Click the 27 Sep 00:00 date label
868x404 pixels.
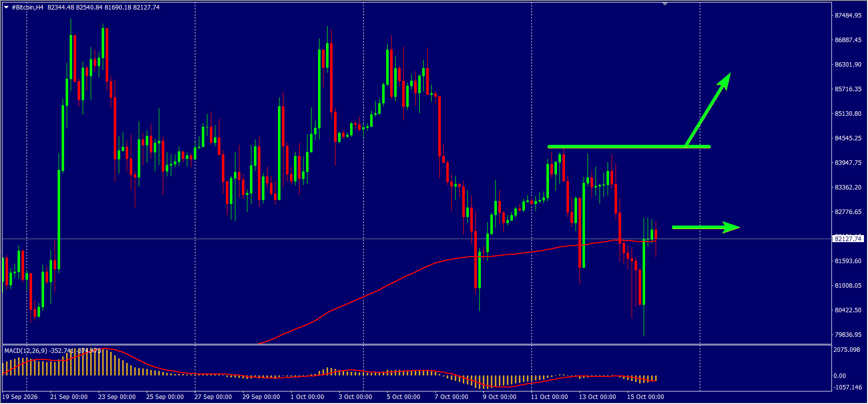(213, 397)
